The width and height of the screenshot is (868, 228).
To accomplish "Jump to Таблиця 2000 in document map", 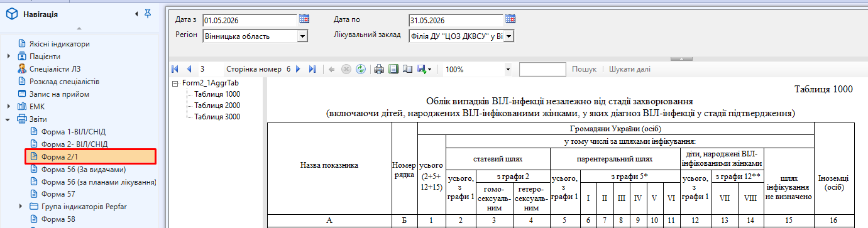I will pos(217,106).
